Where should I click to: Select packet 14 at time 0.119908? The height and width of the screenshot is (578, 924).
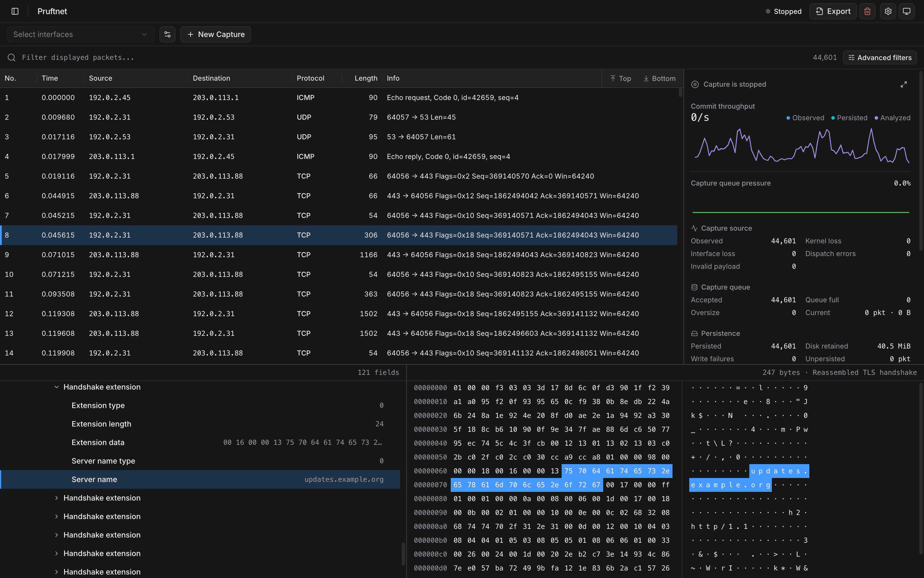[339, 353]
